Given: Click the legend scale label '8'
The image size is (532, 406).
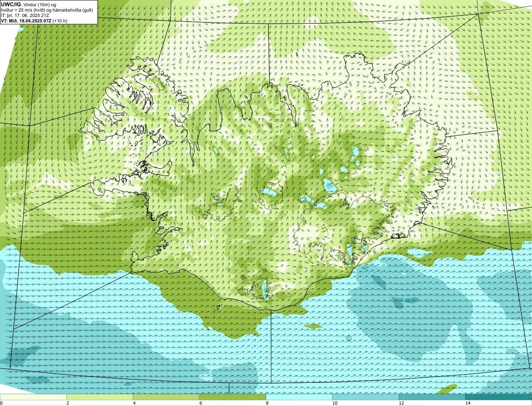Looking at the screenshot, I should (267, 403).
